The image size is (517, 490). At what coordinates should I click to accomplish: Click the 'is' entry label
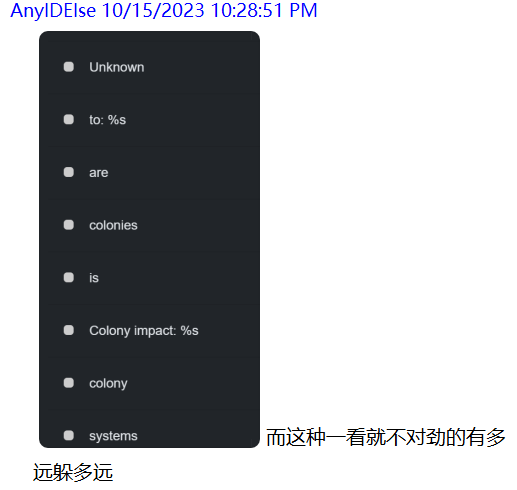click(x=94, y=278)
